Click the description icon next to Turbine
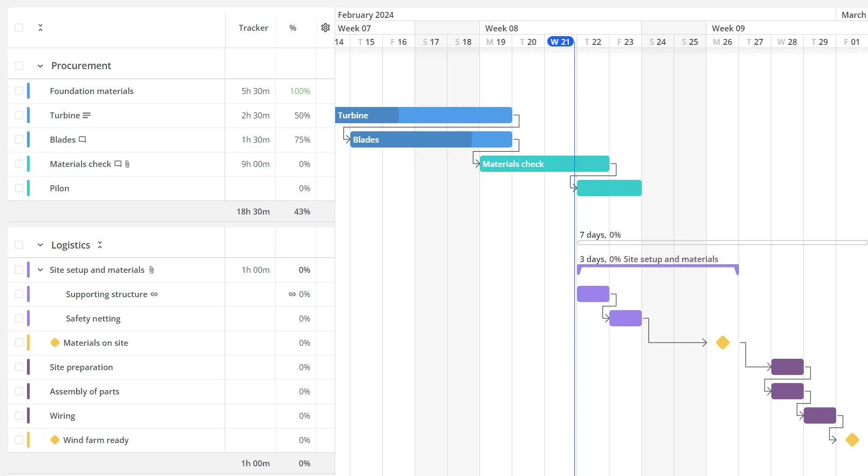 point(86,116)
